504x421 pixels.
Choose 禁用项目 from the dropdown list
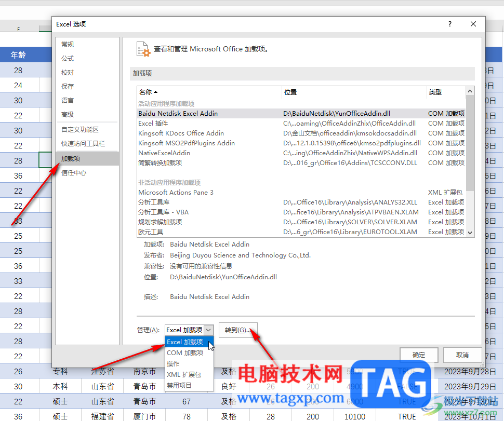pyautogui.click(x=189, y=385)
